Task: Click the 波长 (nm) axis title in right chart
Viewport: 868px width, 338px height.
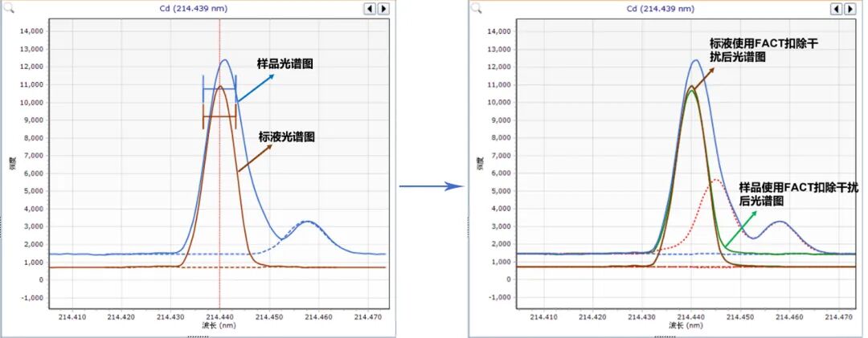Action: coord(686,325)
